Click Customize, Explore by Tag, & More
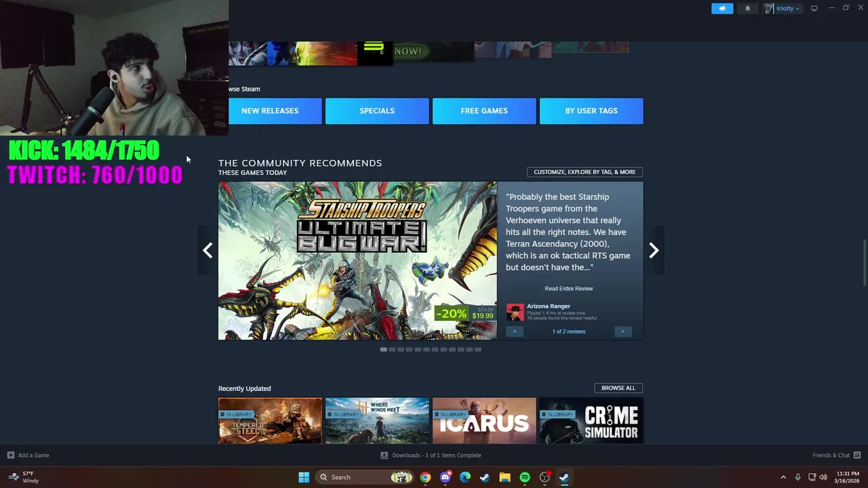 tap(585, 172)
